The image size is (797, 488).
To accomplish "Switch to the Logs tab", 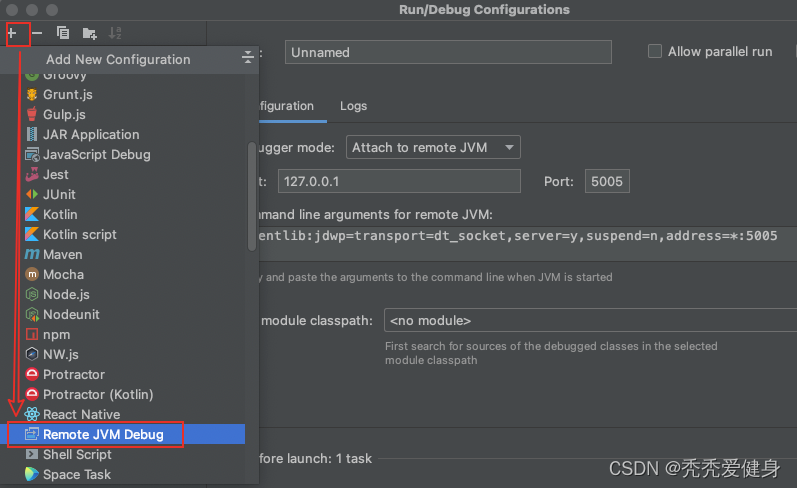I will (353, 106).
